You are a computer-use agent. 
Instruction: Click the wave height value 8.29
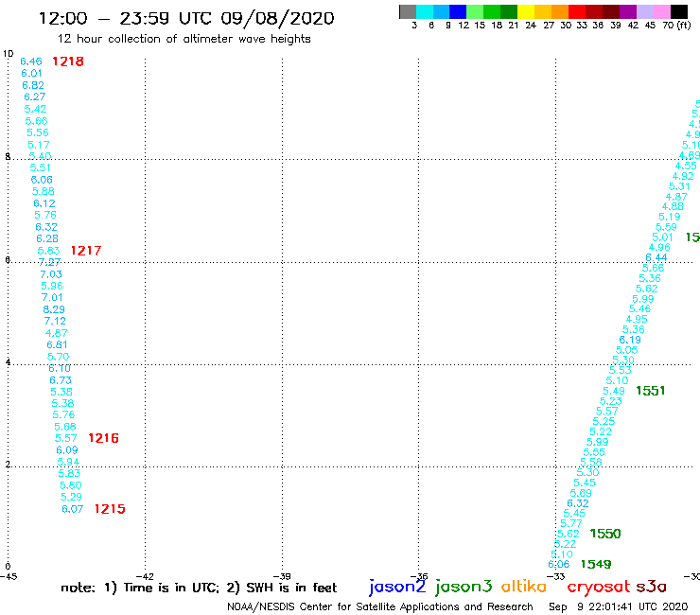(54, 309)
